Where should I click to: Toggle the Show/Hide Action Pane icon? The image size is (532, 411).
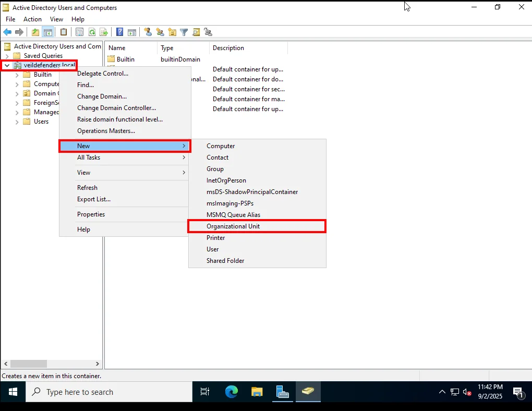(132, 32)
